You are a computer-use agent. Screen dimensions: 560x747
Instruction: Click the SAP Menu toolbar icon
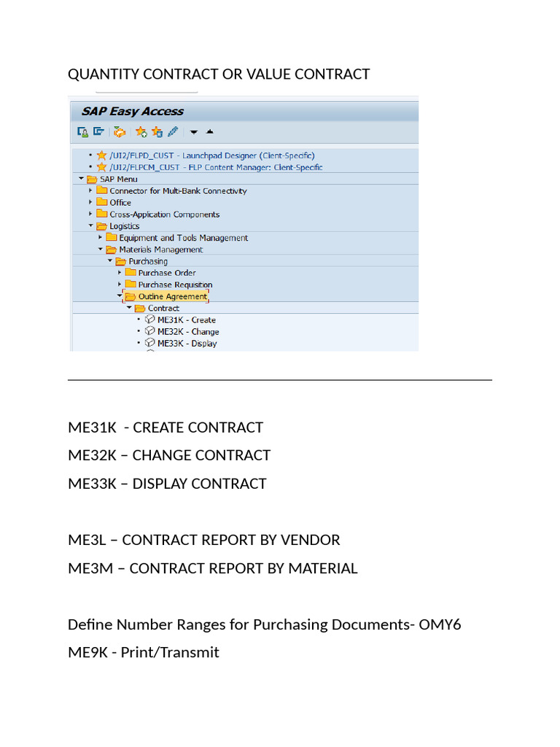tap(98, 131)
